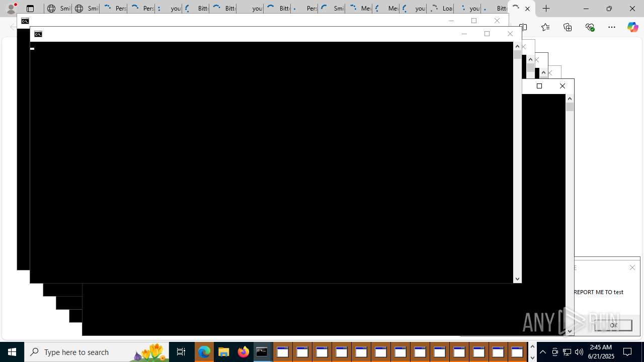The height and width of the screenshot is (362, 644).
Task: Click the taskbar overflow down arrow
Action: (x=532, y=357)
